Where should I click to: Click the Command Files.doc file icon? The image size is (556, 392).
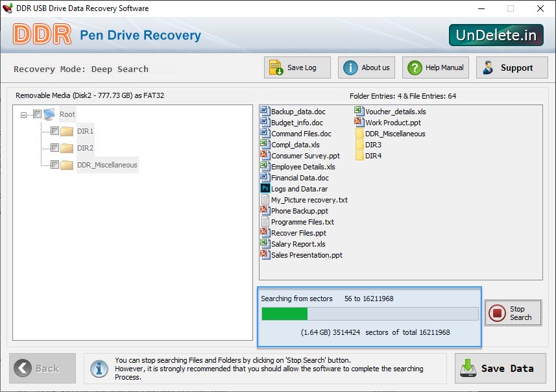[x=265, y=133]
